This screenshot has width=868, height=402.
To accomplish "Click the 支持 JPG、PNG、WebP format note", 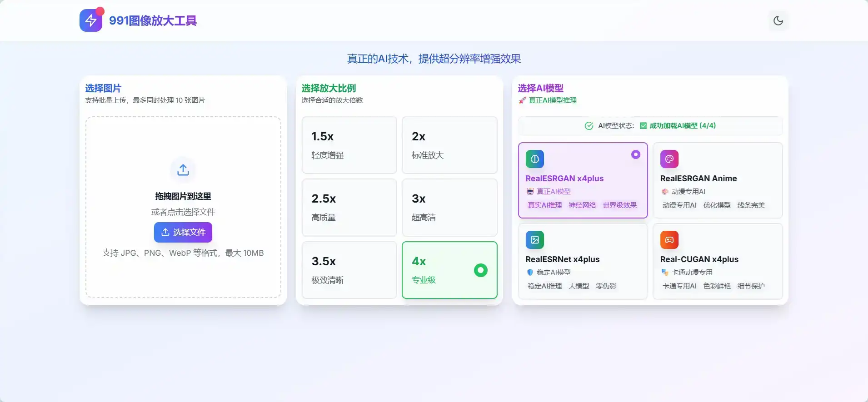I will coord(183,253).
